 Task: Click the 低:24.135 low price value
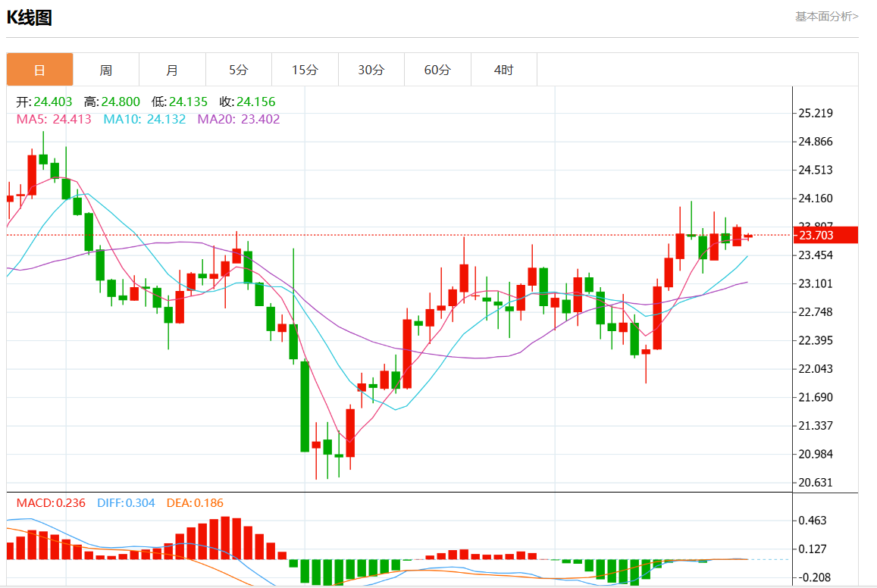(180, 102)
